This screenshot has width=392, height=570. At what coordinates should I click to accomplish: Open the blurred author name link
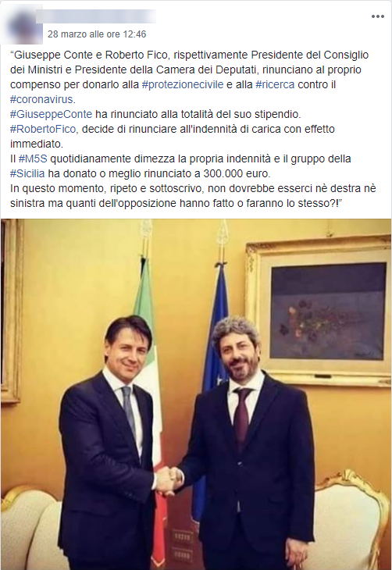point(97,16)
